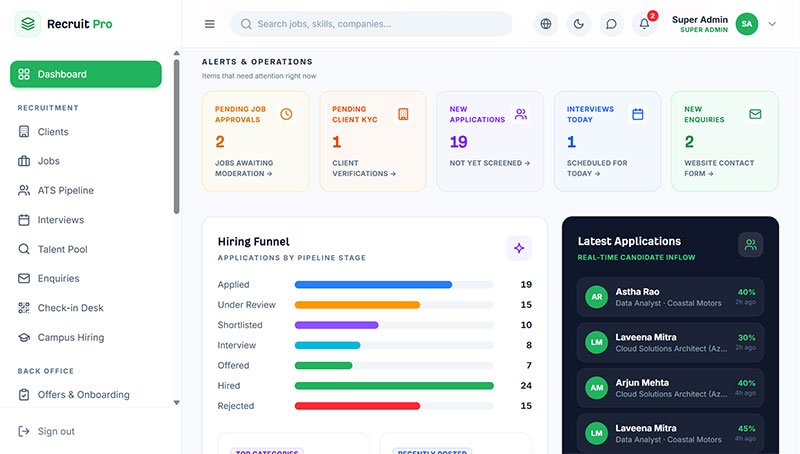Screen dimensions: 800x454
Task: Open Pending Job Approvals card
Action: (256, 141)
